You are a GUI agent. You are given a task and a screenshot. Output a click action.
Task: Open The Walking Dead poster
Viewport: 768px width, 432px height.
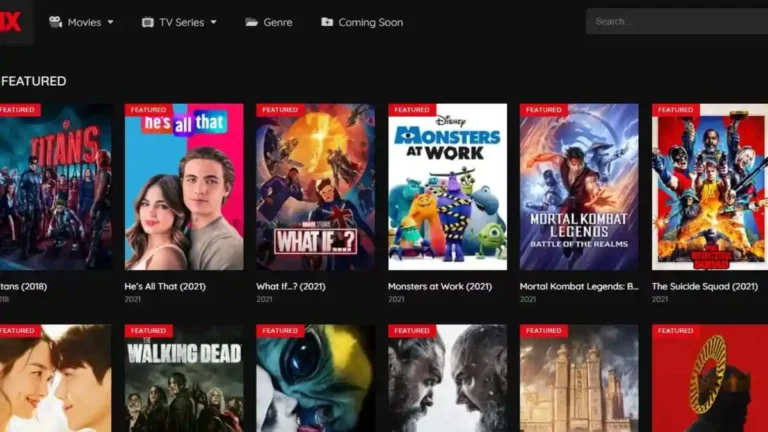coord(184,378)
